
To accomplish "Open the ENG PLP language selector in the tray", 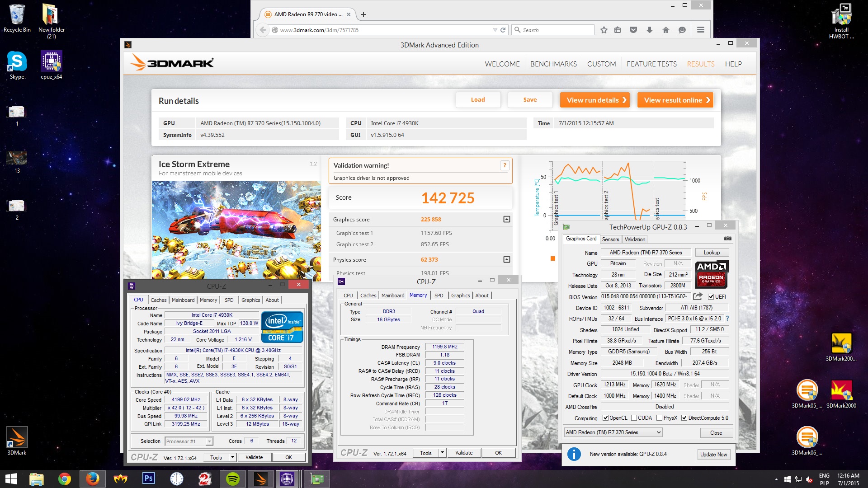I will [x=825, y=479].
